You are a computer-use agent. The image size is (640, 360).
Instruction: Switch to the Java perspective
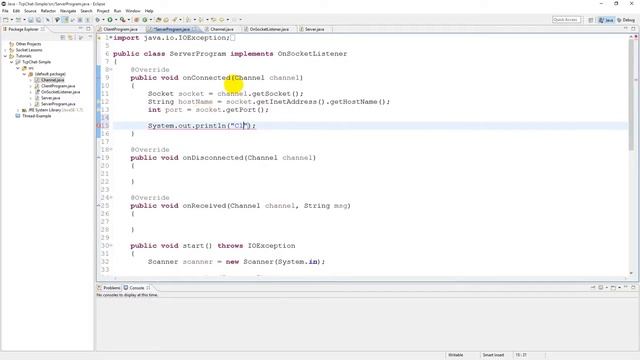click(x=606, y=20)
